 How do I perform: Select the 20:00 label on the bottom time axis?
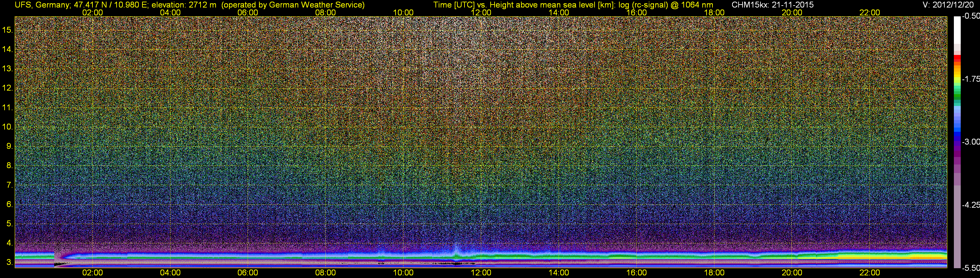792,273
